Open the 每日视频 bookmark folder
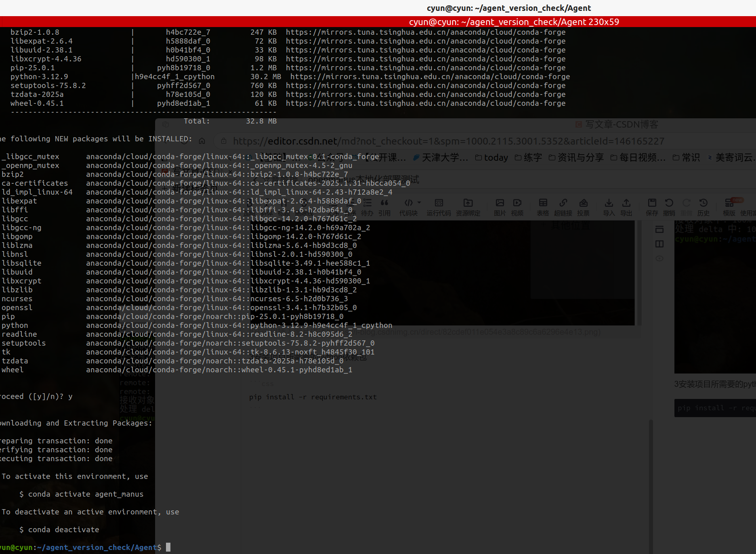The height and width of the screenshot is (554, 756). pyautogui.click(x=638, y=157)
